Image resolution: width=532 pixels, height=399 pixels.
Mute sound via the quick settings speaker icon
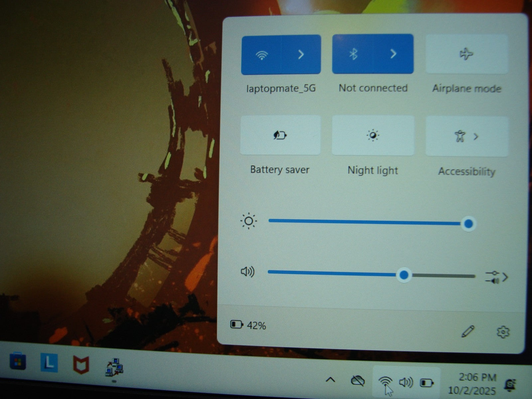pos(247,272)
